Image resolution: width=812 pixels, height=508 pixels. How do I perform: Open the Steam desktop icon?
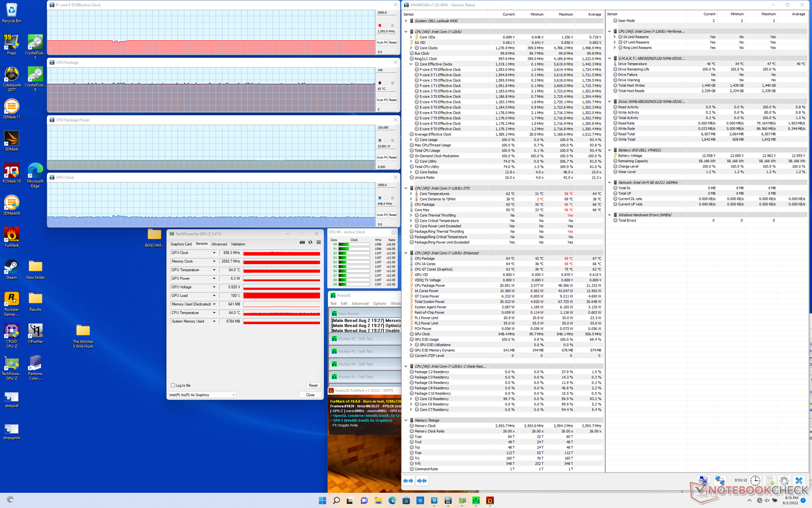tap(11, 269)
